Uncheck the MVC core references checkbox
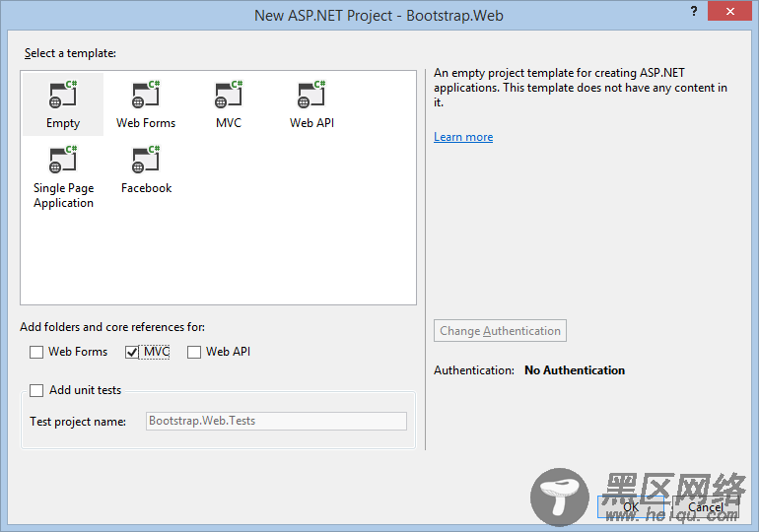This screenshot has height=532, width=759. (x=132, y=352)
